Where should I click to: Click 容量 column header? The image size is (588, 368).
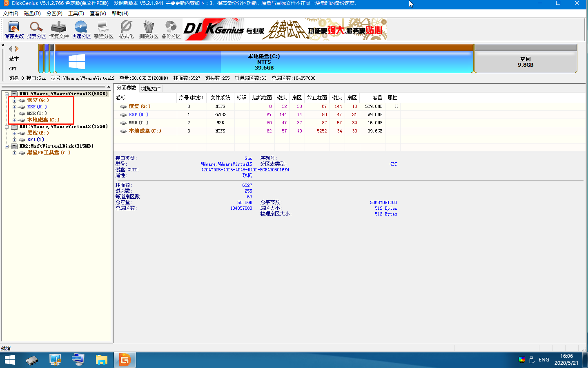372,98
